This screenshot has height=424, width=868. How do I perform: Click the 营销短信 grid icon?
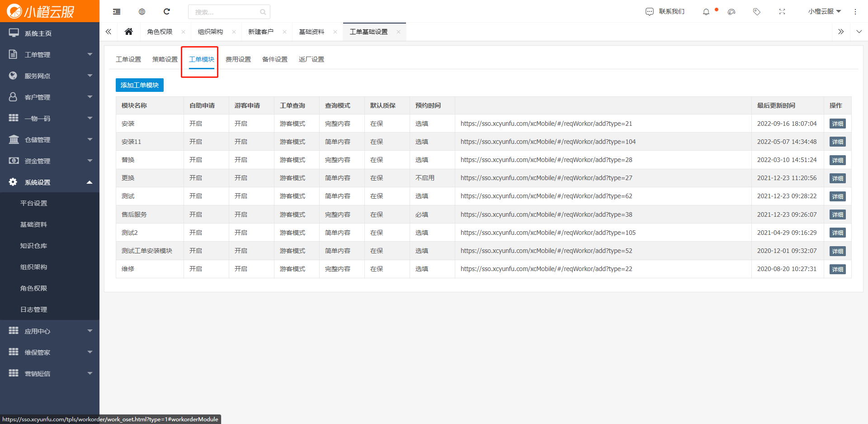(x=14, y=373)
